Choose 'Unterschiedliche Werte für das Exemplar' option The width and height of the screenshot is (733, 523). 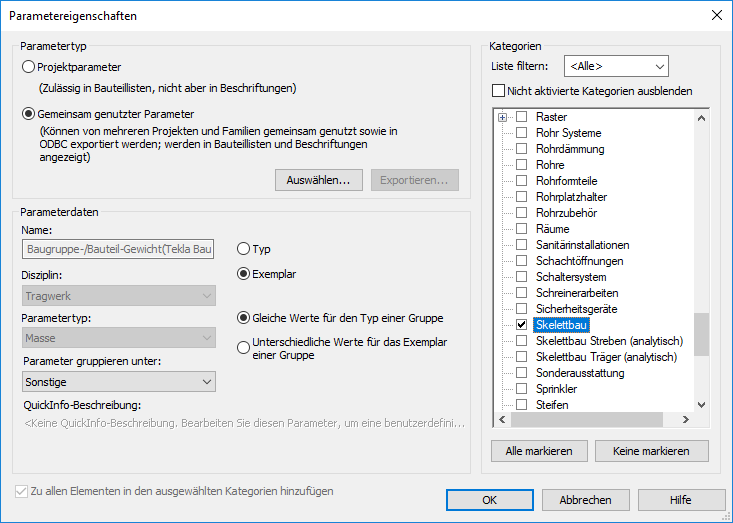tap(243, 347)
